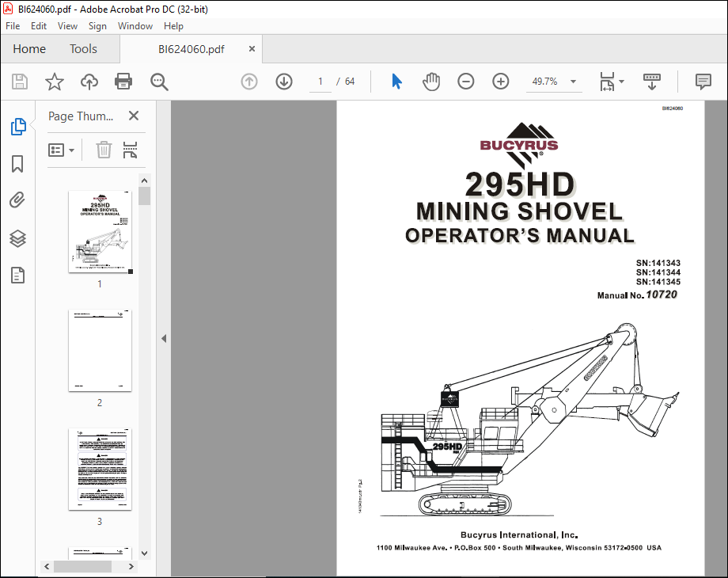
Task: Open the Sign menu
Action: coord(97,26)
